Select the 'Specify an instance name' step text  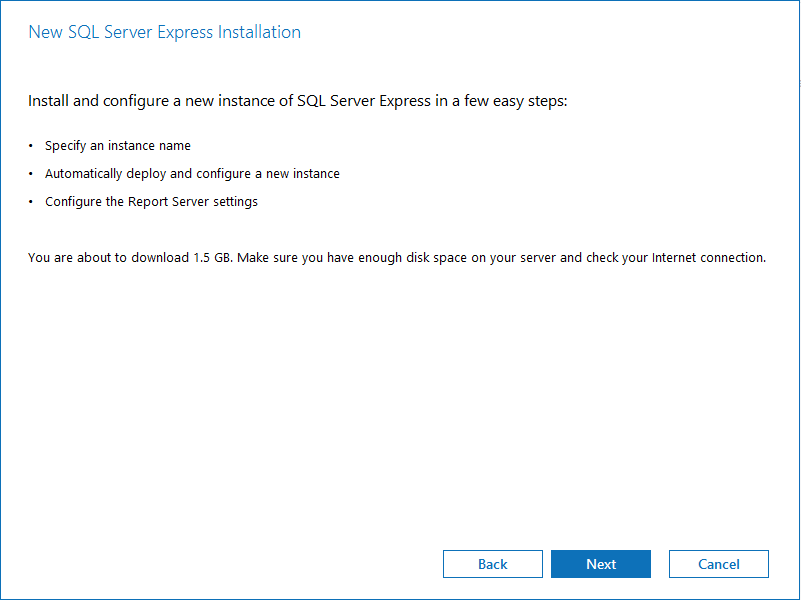coord(118,146)
